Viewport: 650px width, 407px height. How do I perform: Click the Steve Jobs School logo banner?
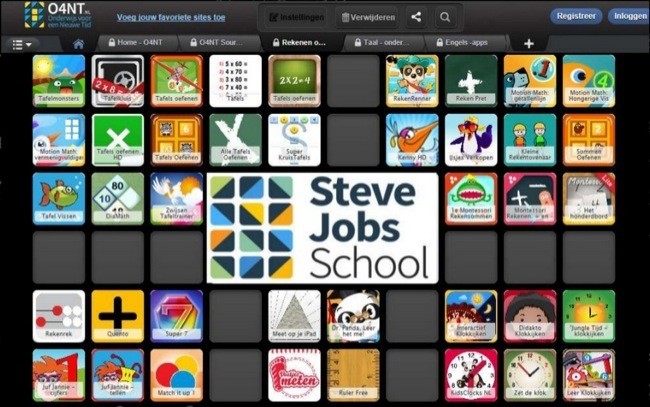pyautogui.click(x=322, y=228)
